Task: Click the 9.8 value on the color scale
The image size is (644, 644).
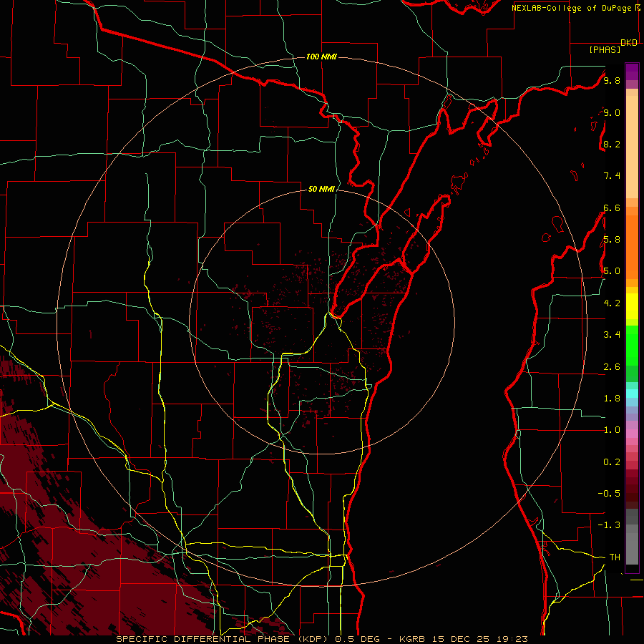Action: tap(612, 80)
